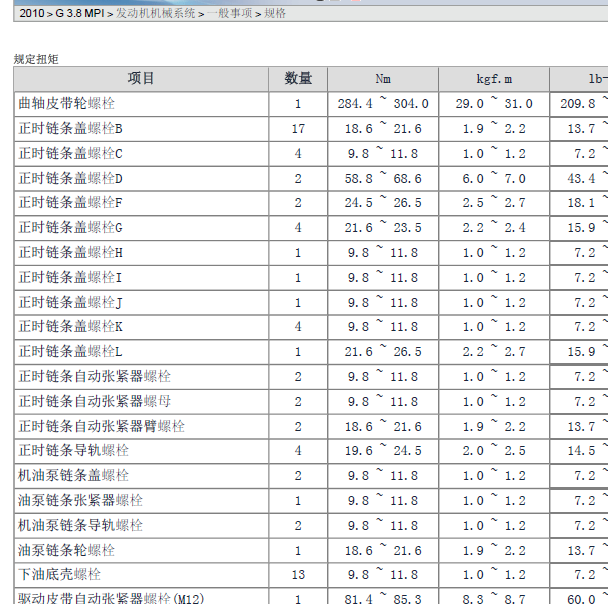Viewport: 608px width, 604px height.
Task: Select the "24.5 ~ 26.5" Nm value
Action: [x=383, y=203]
